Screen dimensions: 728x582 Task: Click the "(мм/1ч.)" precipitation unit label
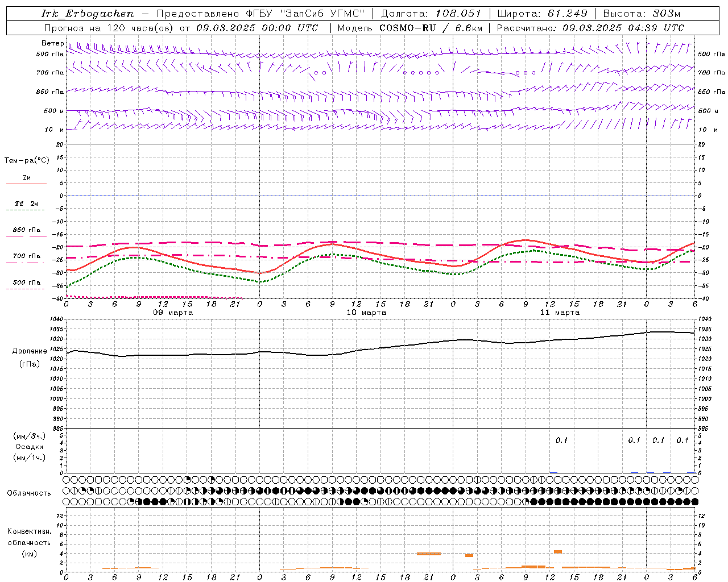point(29,458)
